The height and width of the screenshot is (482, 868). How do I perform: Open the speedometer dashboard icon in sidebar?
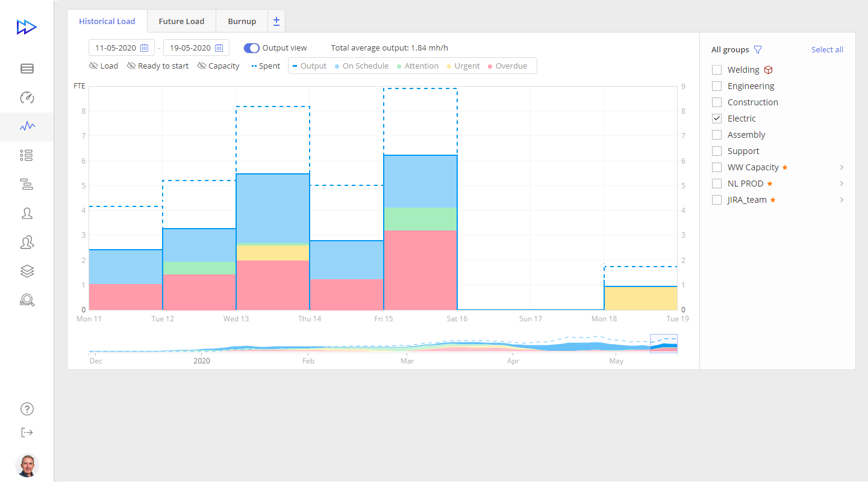(27, 97)
